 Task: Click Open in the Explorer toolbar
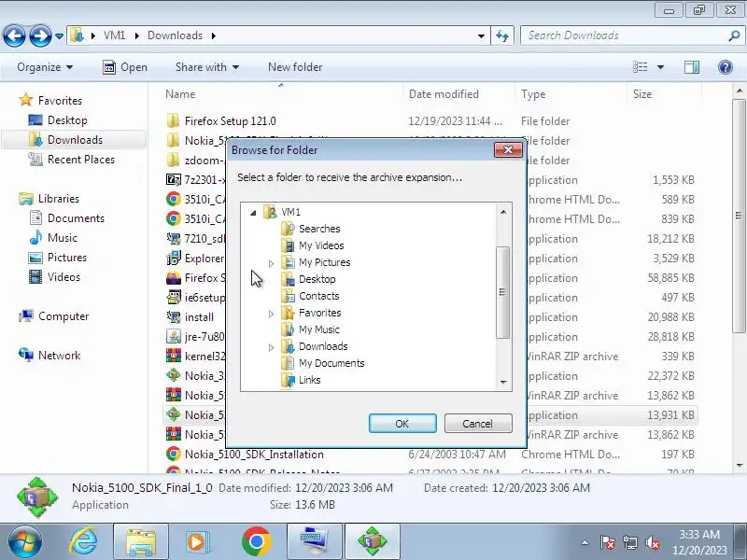(x=125, y=67)
